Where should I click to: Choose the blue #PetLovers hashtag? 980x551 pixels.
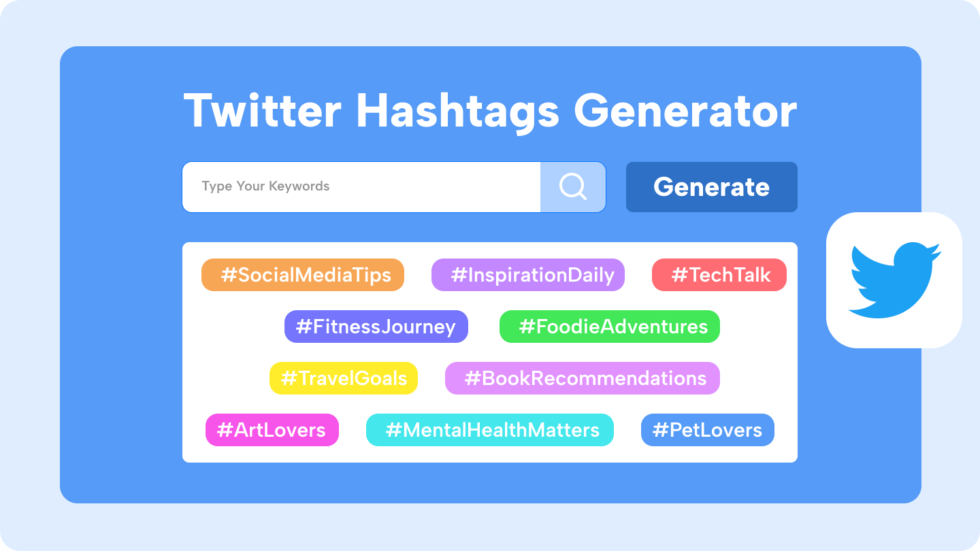708,430
